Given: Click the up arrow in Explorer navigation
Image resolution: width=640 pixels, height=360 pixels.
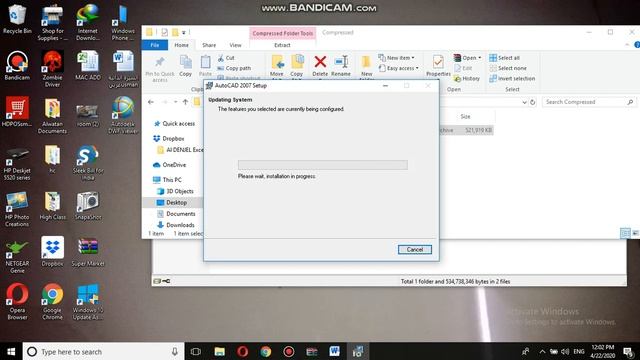Looking at the screenshot, I should [185, 102].
